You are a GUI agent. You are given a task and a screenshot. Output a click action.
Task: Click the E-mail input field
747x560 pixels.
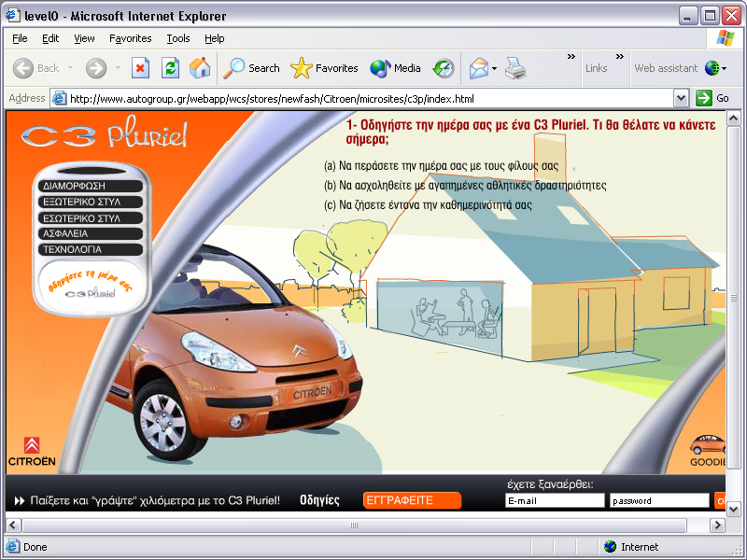point(555,501)
